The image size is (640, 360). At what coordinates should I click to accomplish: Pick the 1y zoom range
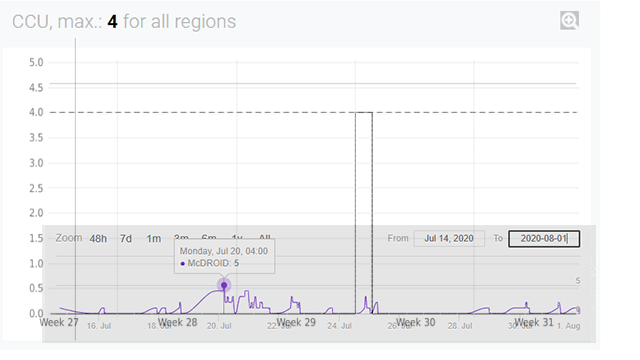coord(237,237)
